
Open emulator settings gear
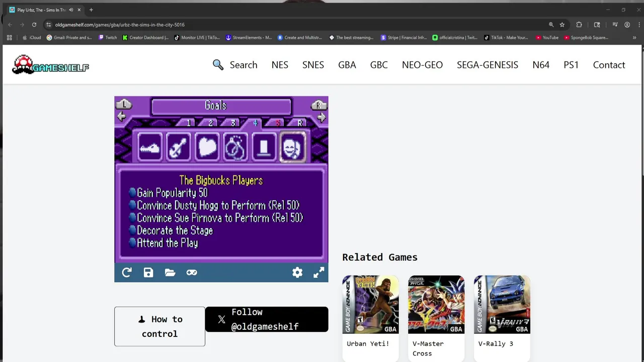297,273
